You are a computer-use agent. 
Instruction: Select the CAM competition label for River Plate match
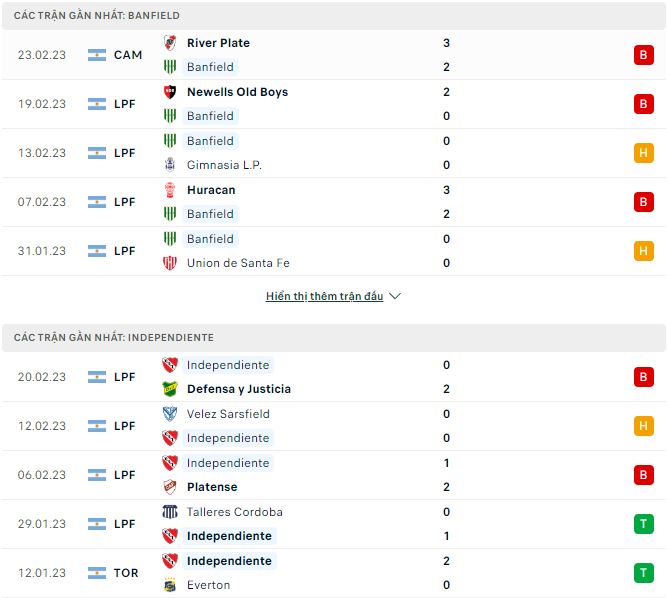(x=128, y=55)
